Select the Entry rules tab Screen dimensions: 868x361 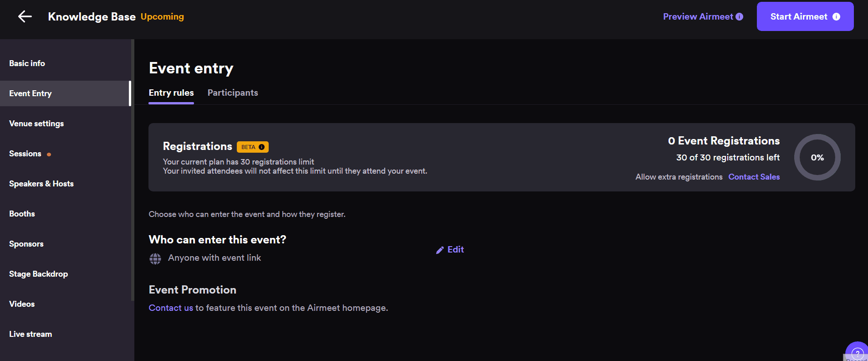tap(171, 93)
